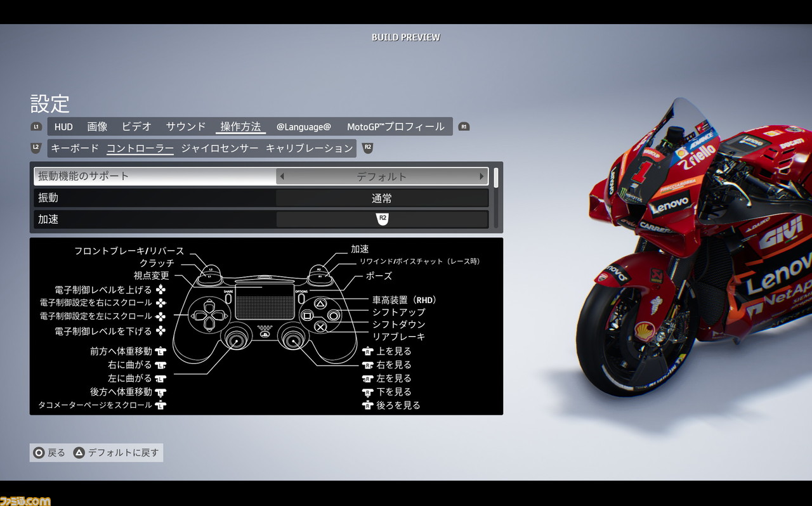
Task: Click the right stick icon beside 後ろを見る
Action: 367,405
